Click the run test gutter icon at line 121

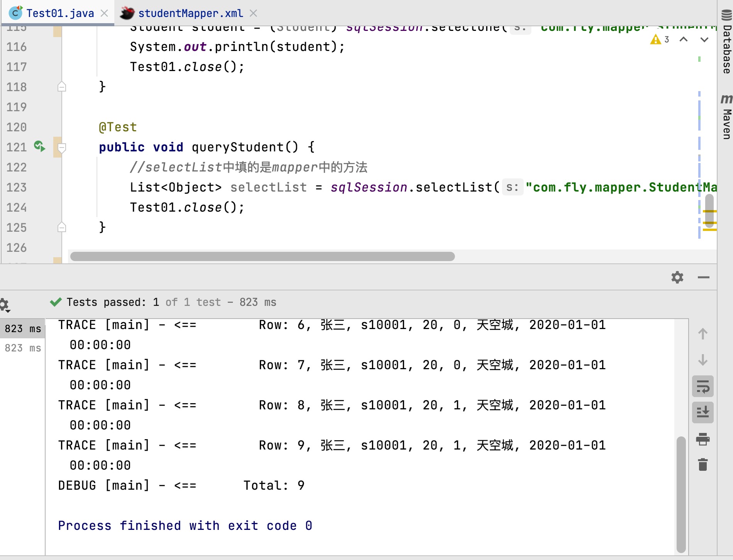[39, 146]
